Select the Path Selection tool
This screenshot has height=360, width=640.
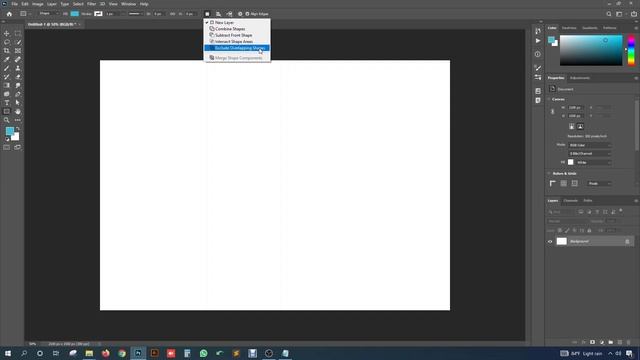click(x=18, y=103)
